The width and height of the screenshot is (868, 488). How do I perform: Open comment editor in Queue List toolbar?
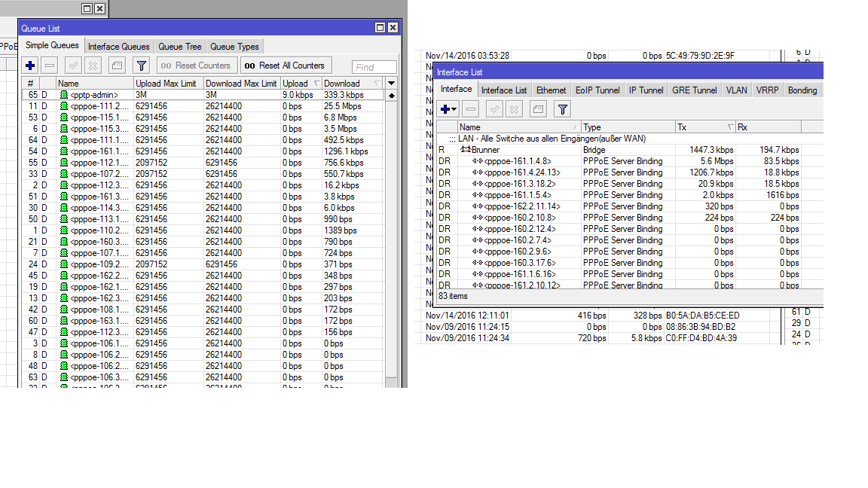pos(117,66)
